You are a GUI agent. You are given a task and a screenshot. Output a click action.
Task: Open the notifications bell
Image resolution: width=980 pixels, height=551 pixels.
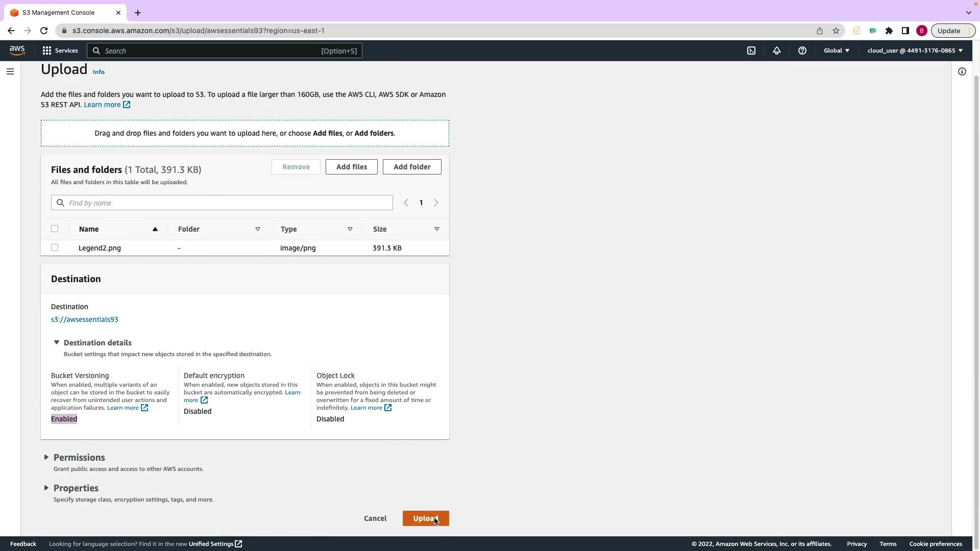[x=776, y=51]
